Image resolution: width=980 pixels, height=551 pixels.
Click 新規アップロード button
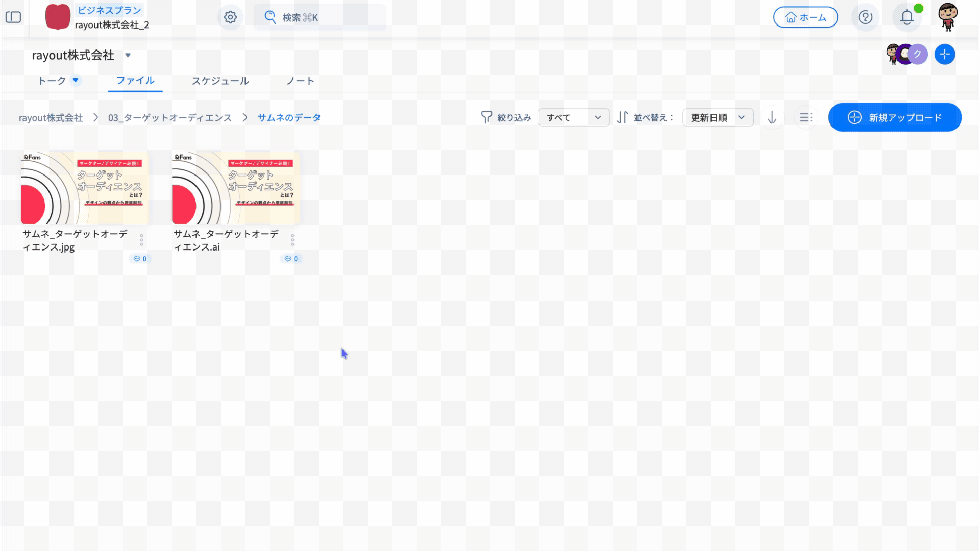pyautogui.click(x=895, y=118)
